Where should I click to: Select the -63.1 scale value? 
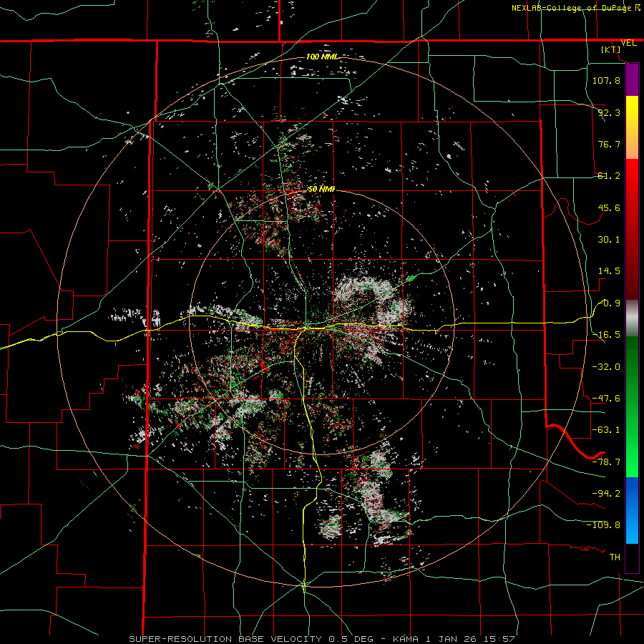606,430
